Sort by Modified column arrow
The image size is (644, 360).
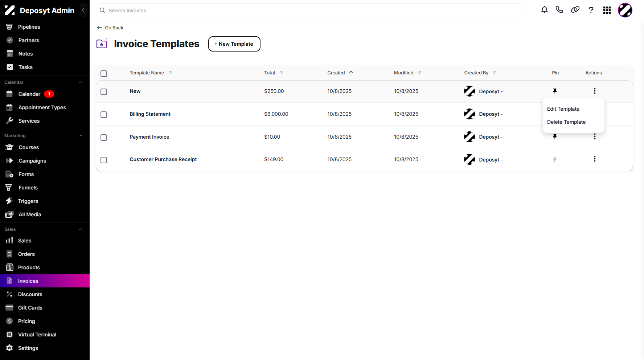tap(420, 73)
